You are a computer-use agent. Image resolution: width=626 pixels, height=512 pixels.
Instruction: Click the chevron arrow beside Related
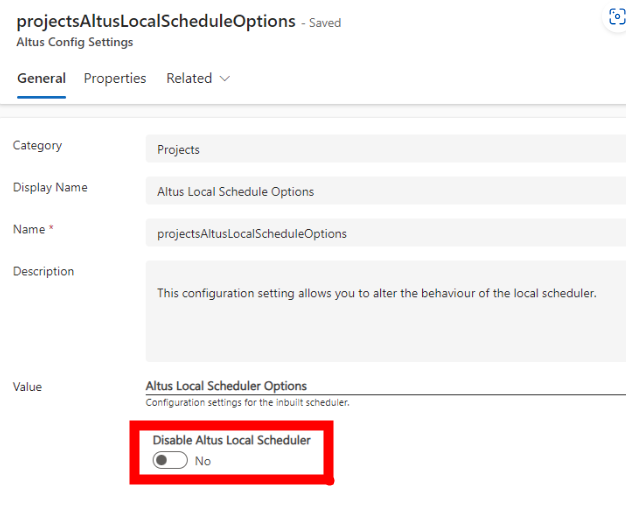[225, 79]
